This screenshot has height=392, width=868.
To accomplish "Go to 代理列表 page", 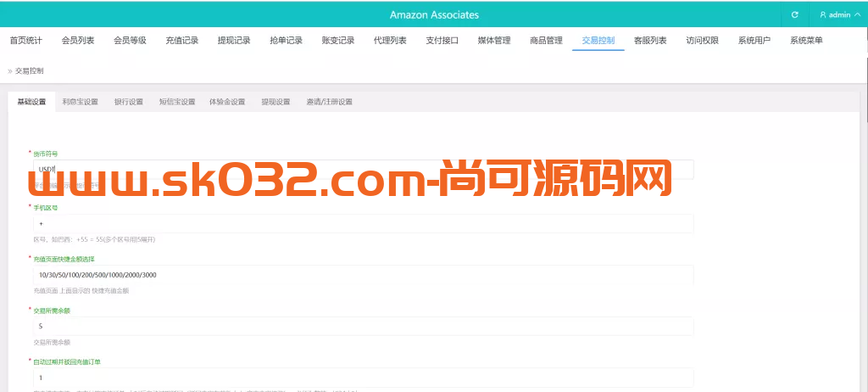I will coord(390,41).
